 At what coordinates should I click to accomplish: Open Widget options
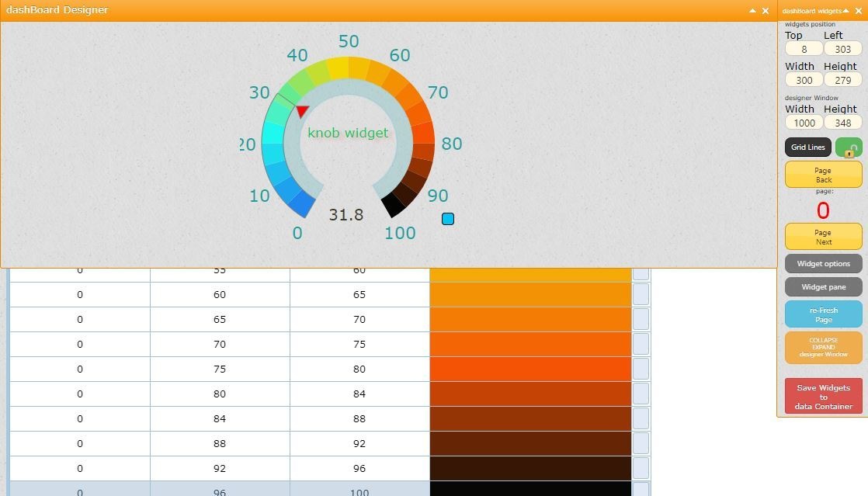click(823, 263)
